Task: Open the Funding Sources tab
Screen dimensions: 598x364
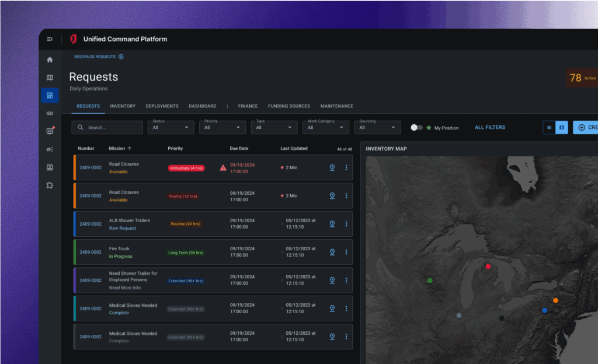Action: 288,106
